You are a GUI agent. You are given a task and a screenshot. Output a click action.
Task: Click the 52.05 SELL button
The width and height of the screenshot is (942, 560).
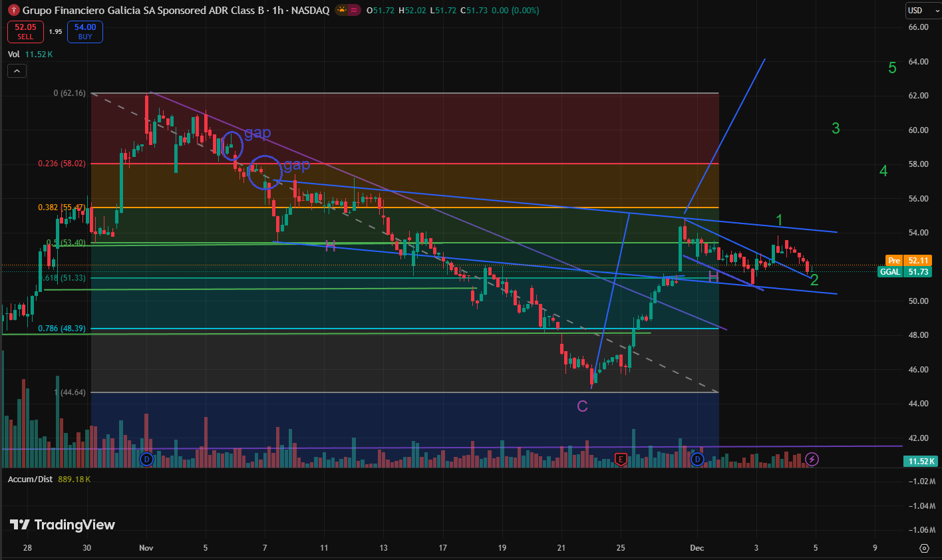coord(25,31)
